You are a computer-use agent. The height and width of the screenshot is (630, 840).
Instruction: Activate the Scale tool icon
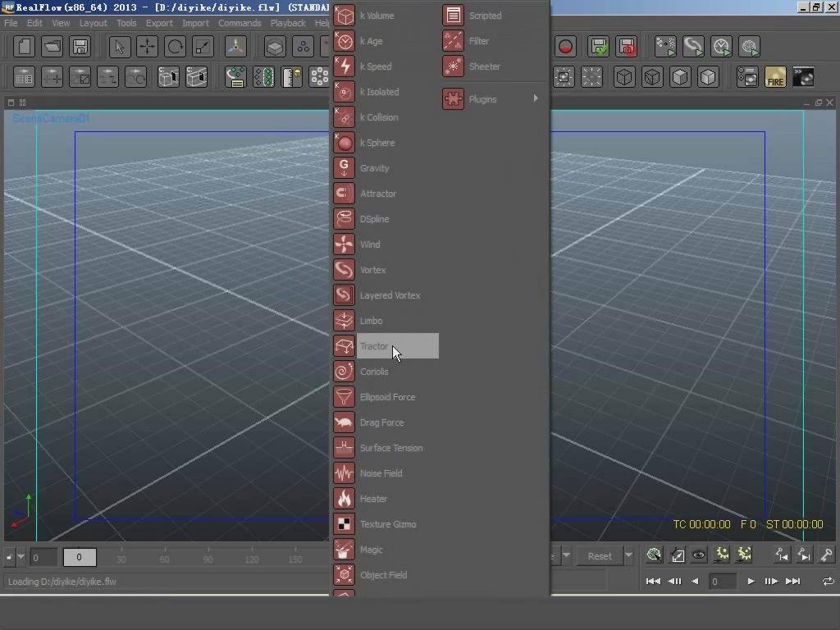click(x=203, y=47)
